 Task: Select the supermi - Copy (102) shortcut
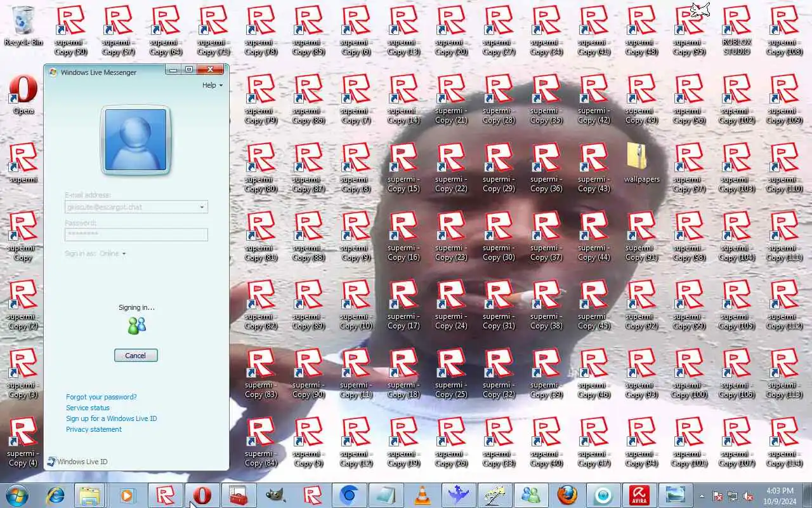737,98
